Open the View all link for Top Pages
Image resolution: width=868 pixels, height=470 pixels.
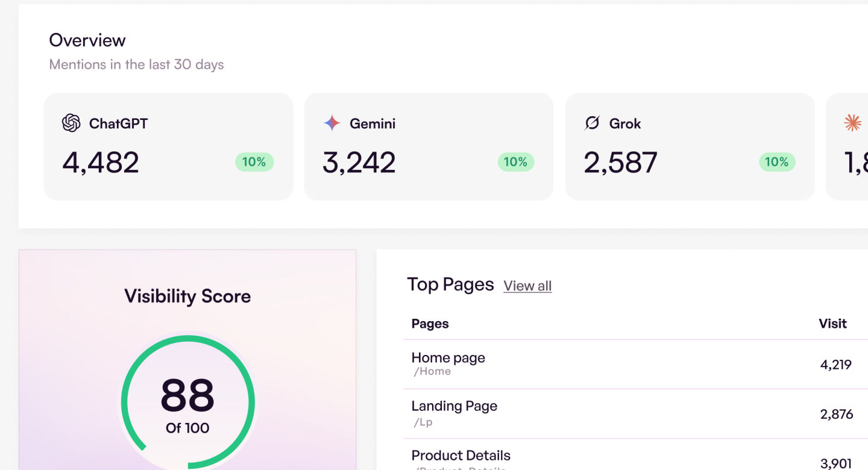527,286
